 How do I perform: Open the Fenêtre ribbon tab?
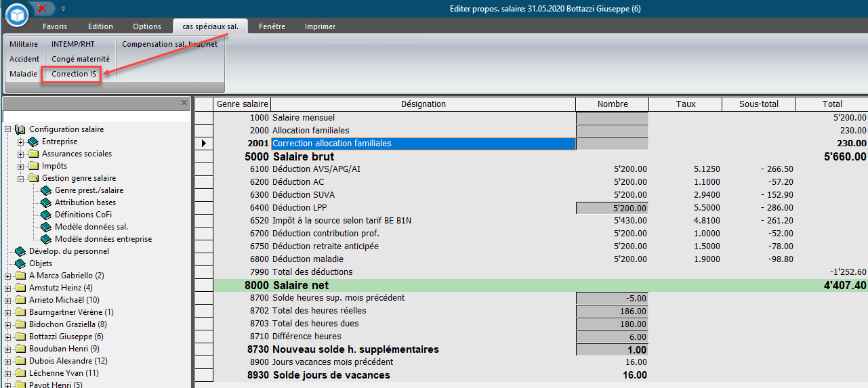click(272, 26)
